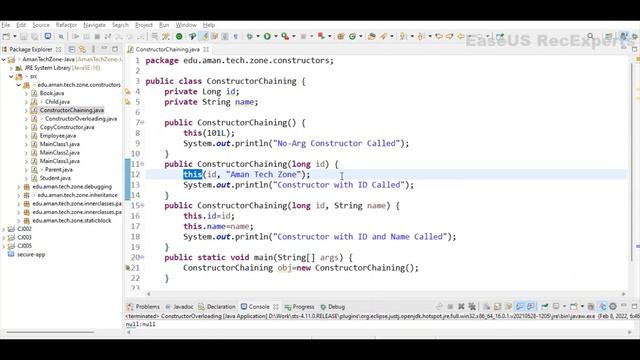Viewport: 640px width, 360px height.
Task: Open the Navigate menu
Action: [94, 25]
